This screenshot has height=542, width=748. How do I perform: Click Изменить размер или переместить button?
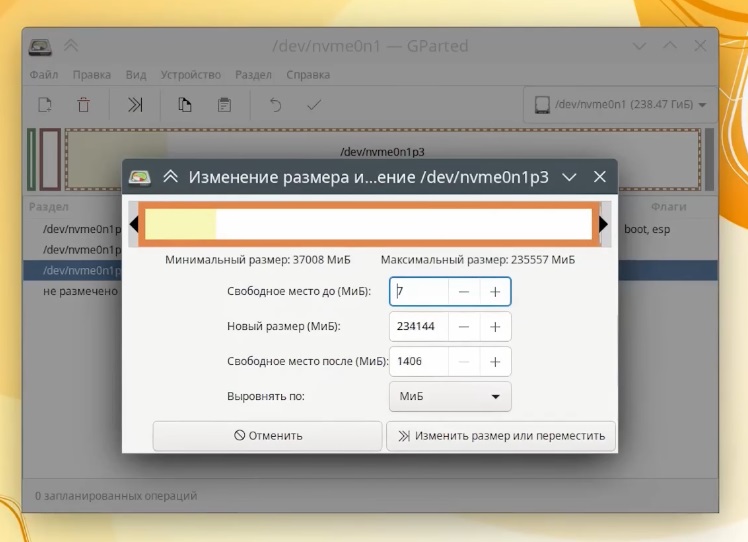pyautogui.click(x=501, y=436)
